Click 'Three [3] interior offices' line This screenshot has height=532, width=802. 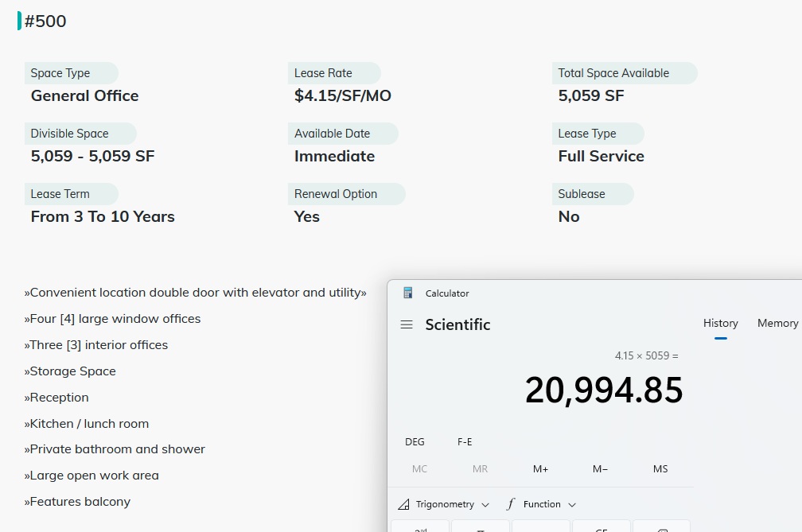coord(96,345)
